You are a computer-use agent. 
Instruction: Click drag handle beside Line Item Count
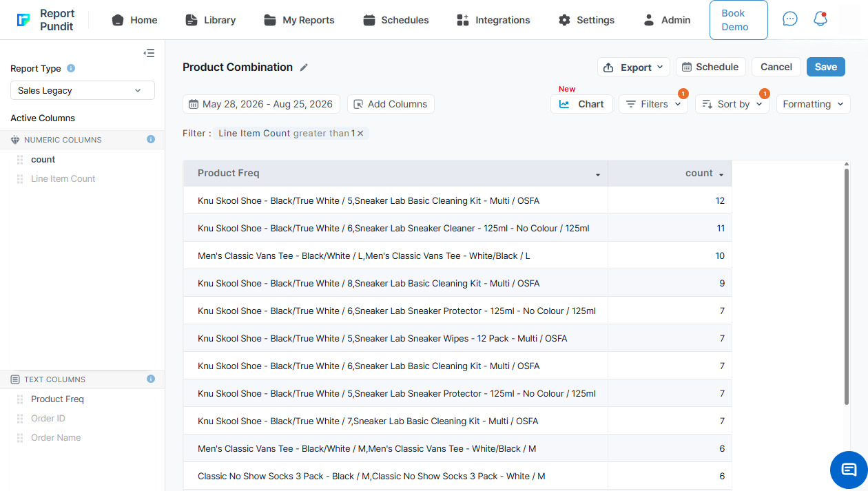coord(20,179)
